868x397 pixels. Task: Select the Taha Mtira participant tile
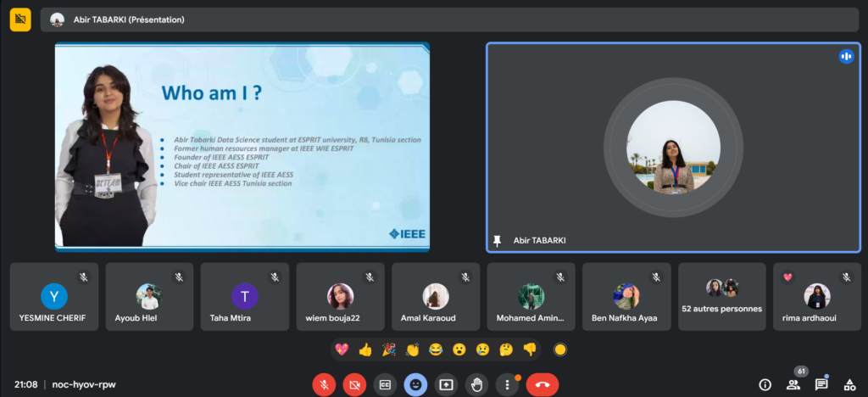pos(245,297)
